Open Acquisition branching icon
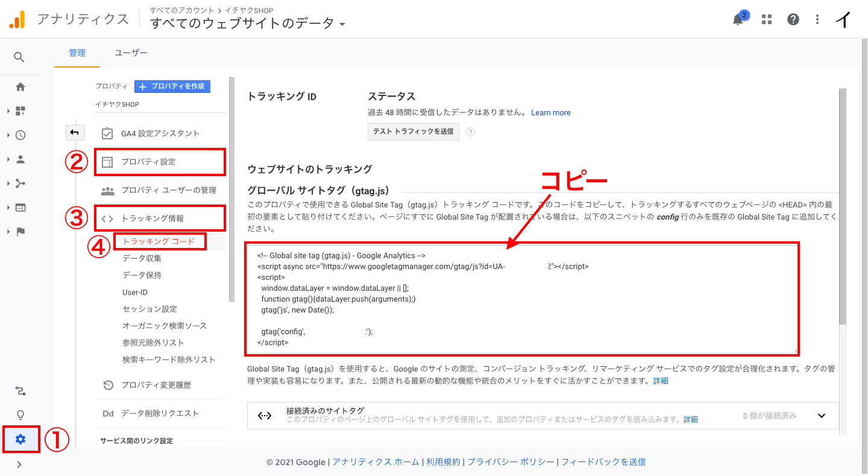Screen dimensions: 868x476 tap(20, 183)
